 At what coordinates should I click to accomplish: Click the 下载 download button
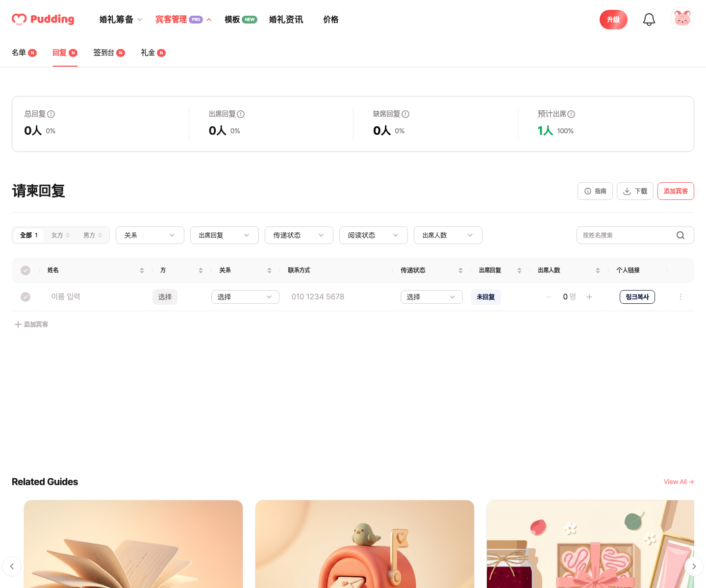[x=635, y=191]
